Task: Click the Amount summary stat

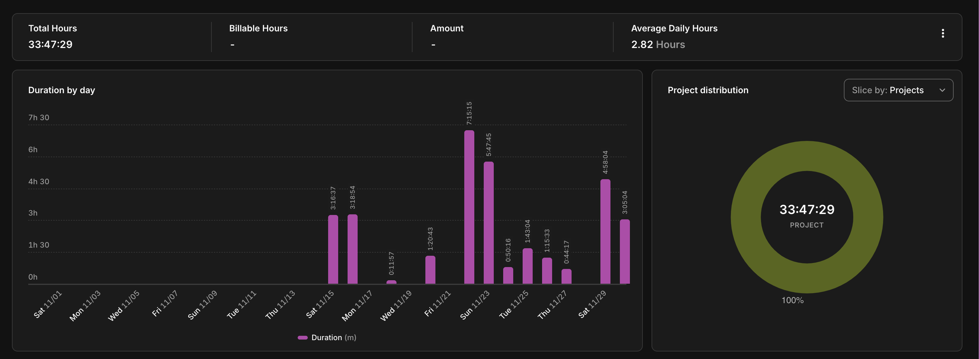Action: [447, 29]
